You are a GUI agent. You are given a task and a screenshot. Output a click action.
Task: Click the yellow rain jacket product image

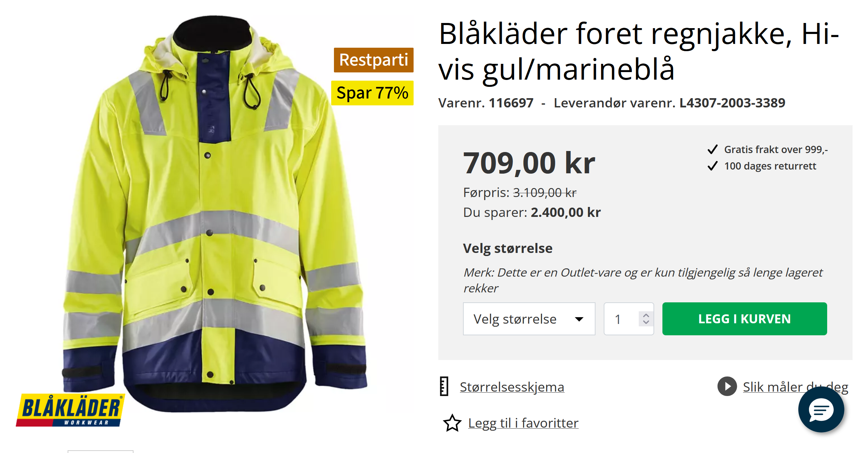click(x=215, y=213)
